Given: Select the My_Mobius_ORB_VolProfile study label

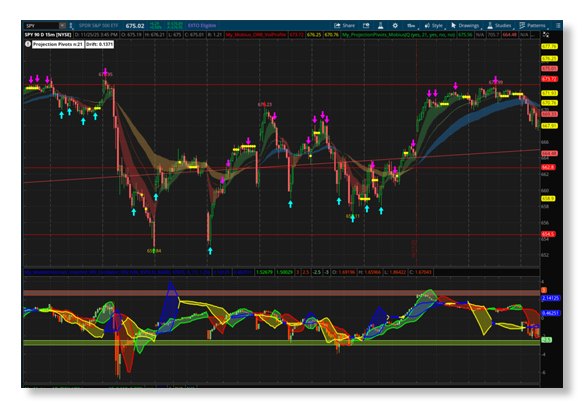Looking at the screenshot, I should tap(256, 35).
